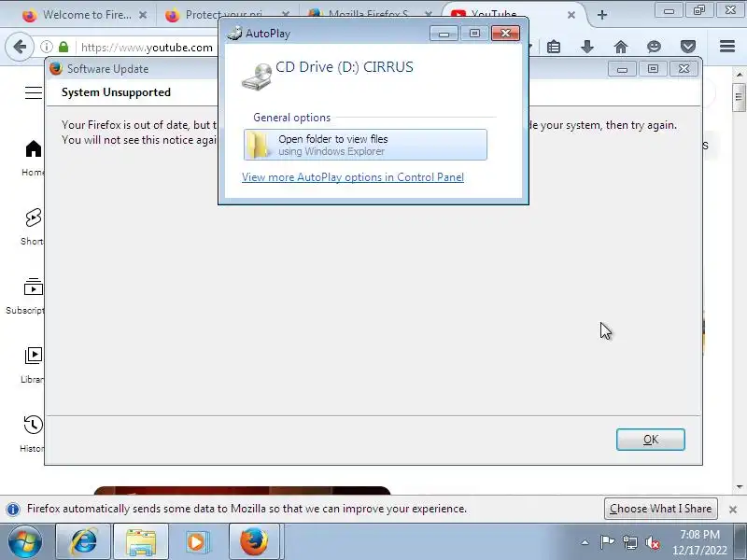
Task: Click the network icon in the system tray
Action: tap(629, 542)
